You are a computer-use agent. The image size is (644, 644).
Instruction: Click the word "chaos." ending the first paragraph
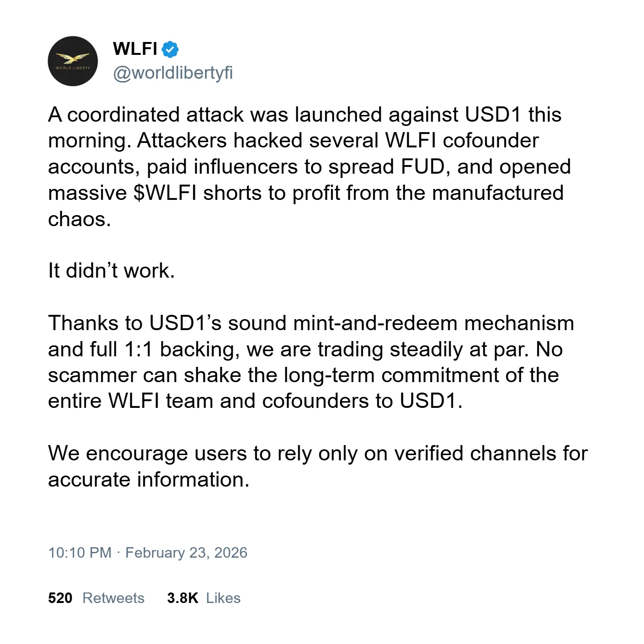[79, 219]
